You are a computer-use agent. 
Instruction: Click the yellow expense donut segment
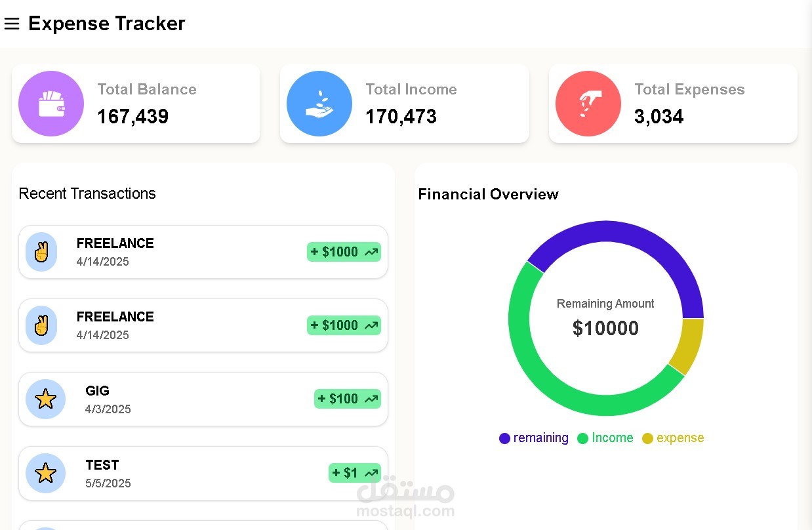[689, 346]
